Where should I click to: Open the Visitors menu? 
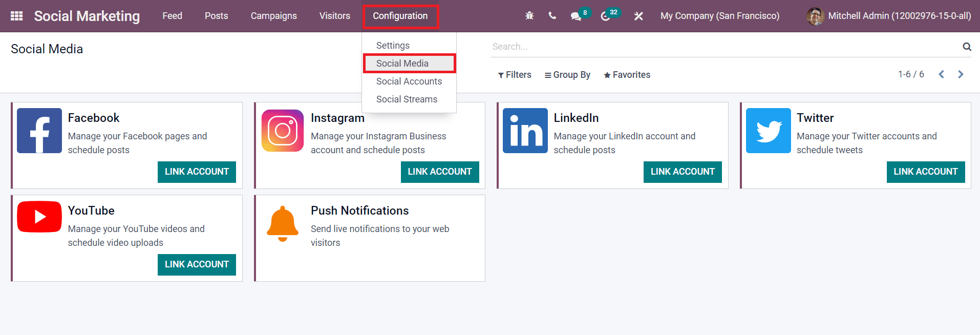click(335, 16)
